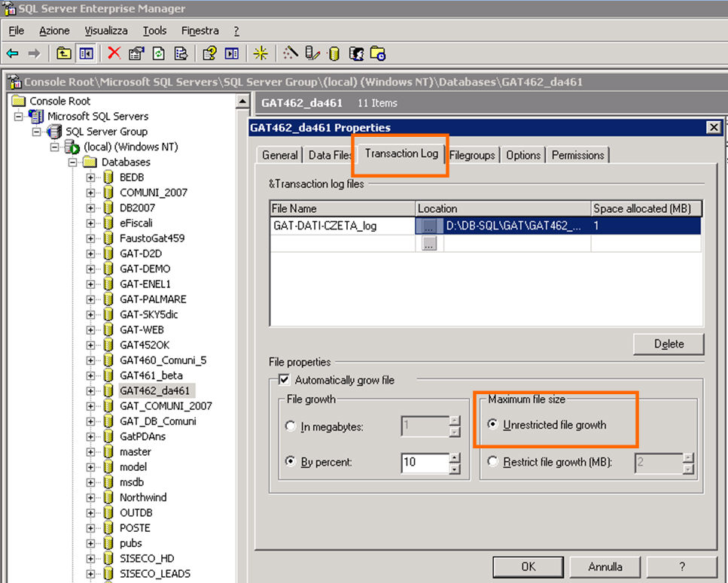Open the Tools menu
The height and width of the screenshot is (583, 728).
point(154,31)
